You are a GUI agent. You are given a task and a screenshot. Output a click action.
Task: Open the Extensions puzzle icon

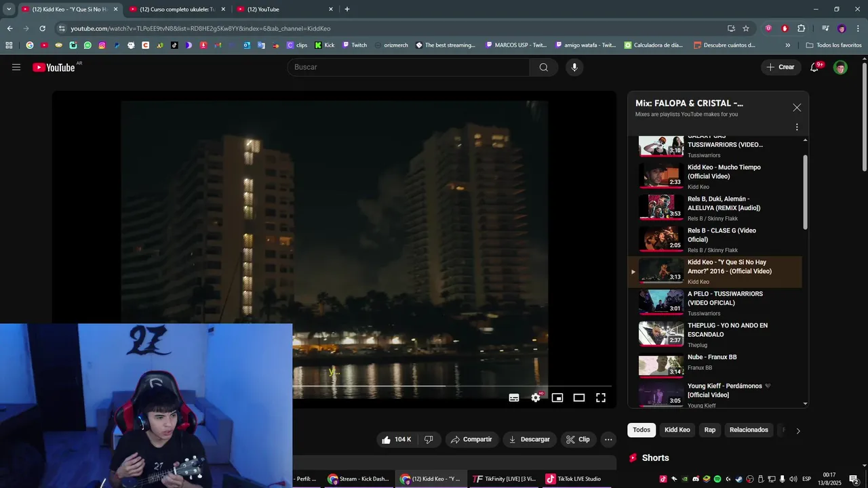coord(801,28)
